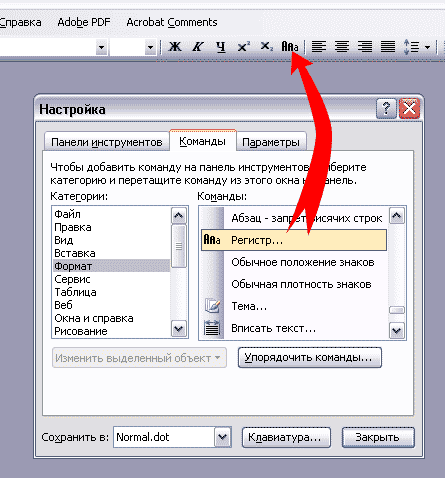
Task: Open Сохранить в dropdown arrow
Action: [223, 437]
